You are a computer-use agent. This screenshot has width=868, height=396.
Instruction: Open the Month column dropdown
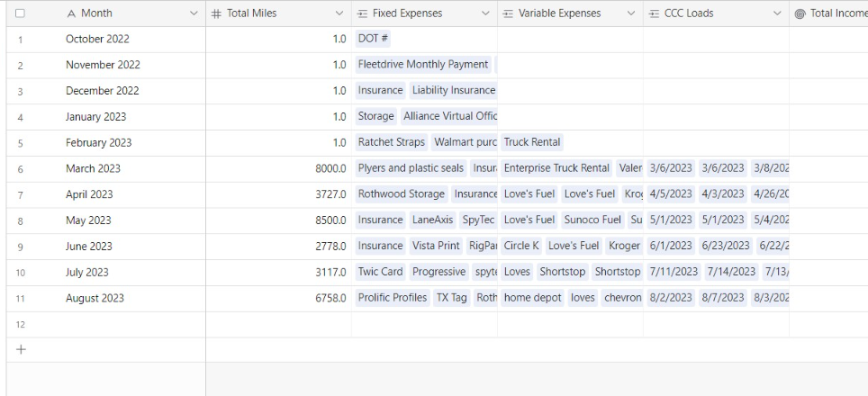[x=194, y=13]
